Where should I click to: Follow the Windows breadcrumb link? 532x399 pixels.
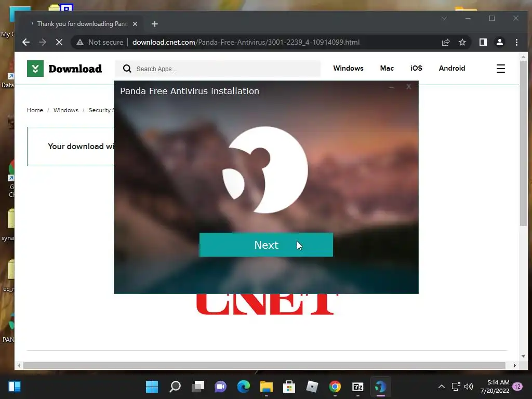(66, 110)
